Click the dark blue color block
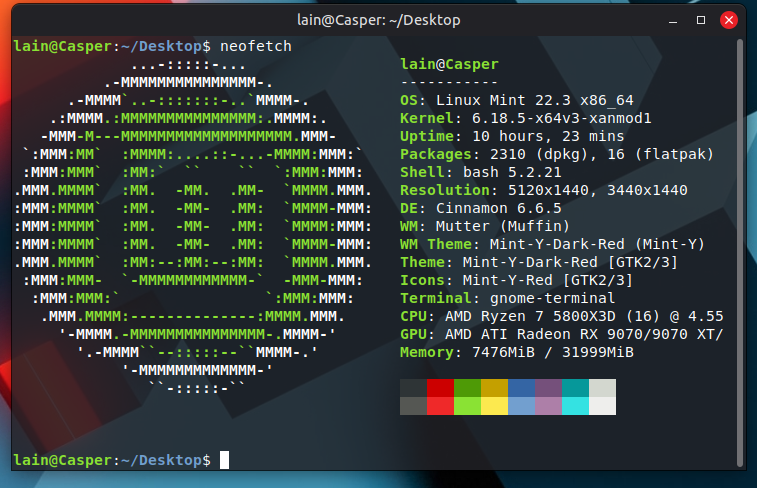 [x=521, y=388]
